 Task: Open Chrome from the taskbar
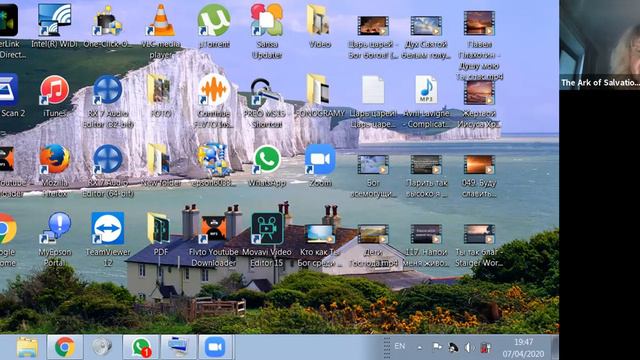pyautogui.click(x=64, y=347)
